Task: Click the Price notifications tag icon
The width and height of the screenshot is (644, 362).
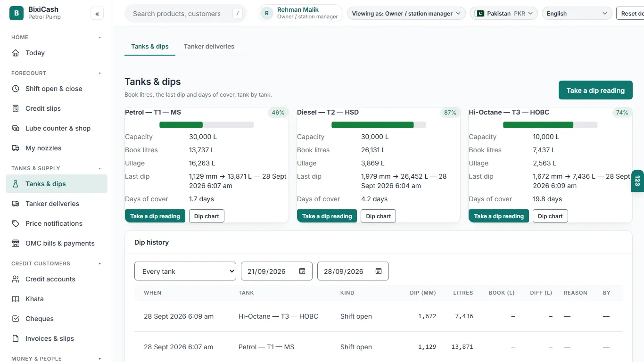Action: point(16,223)
